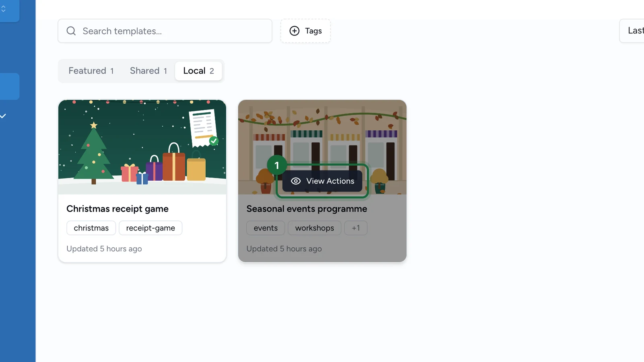Click the magnifier icon in search box
Image resolution: width=644 pixels, height=362 pixels.
coord(71,31)
